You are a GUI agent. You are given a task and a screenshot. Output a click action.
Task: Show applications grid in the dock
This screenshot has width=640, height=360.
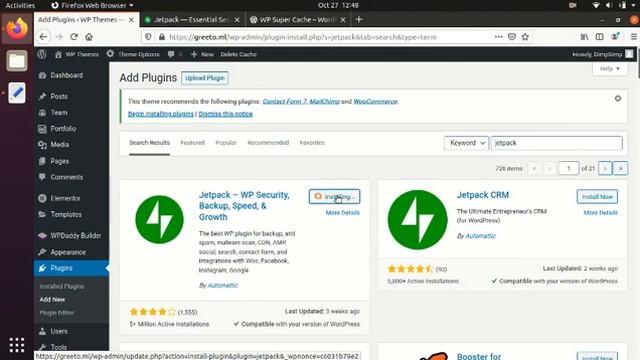click(x=17, y=345)
